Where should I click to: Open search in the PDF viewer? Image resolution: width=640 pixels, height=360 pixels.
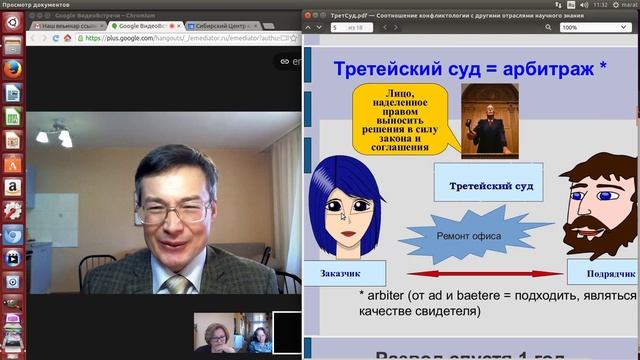coord(548,27)
